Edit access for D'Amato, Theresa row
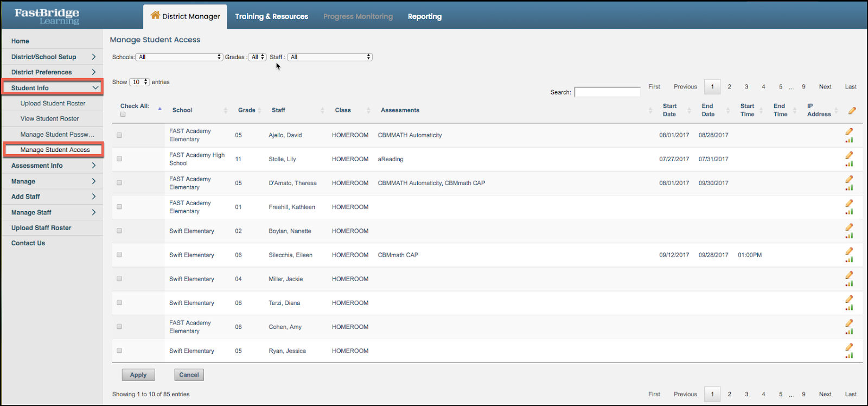The image size is (868, 406). point(849,179)
